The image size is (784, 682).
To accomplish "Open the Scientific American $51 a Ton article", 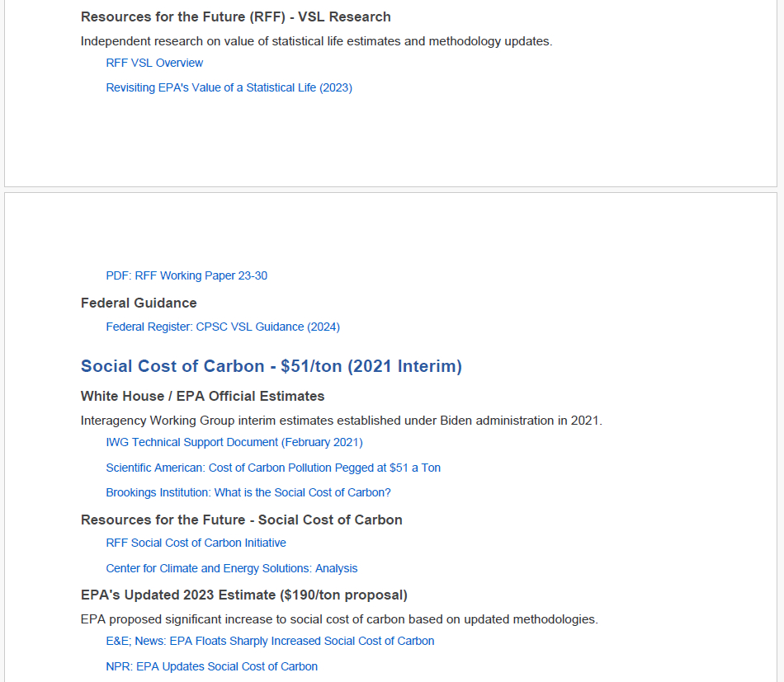I will point(273,468).
